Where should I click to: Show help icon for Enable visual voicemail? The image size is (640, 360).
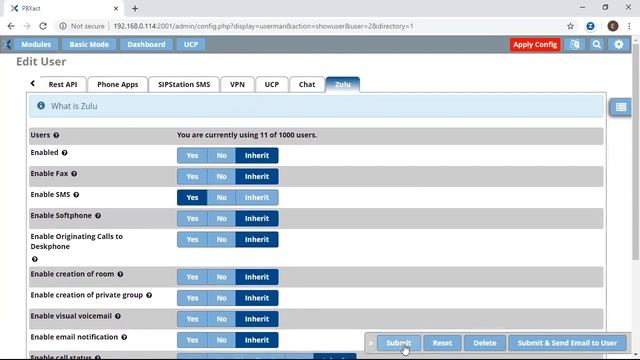click(118, 316)
